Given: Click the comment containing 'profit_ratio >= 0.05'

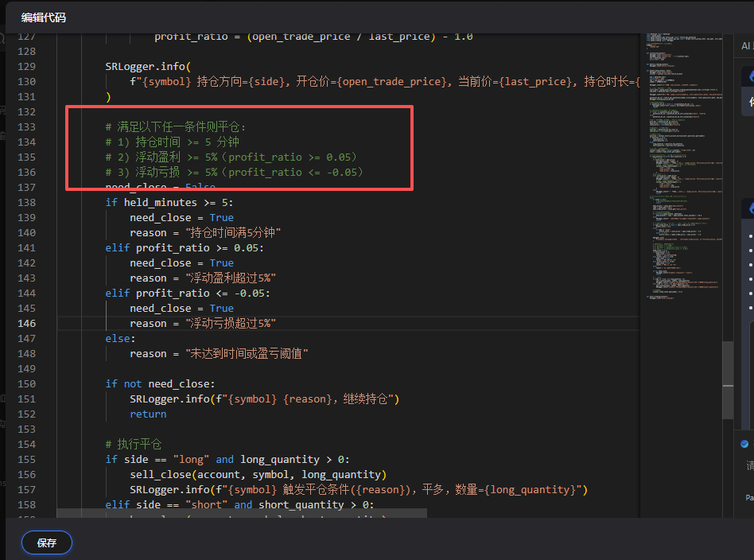Looking at the screenshot, I should click(x=231, y=157).
